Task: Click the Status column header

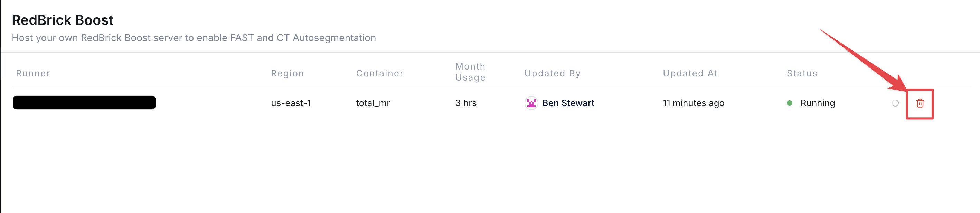Action: pos(802,73)
